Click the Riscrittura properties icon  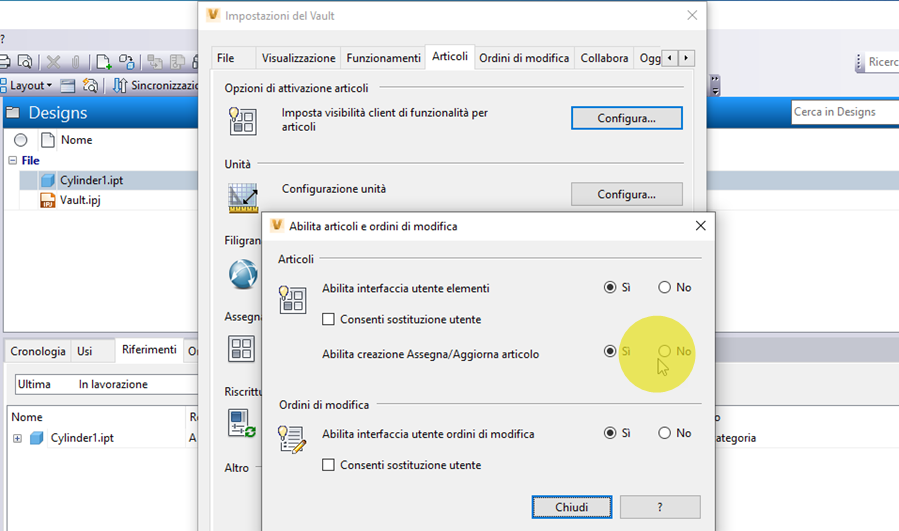click(241, 423)
